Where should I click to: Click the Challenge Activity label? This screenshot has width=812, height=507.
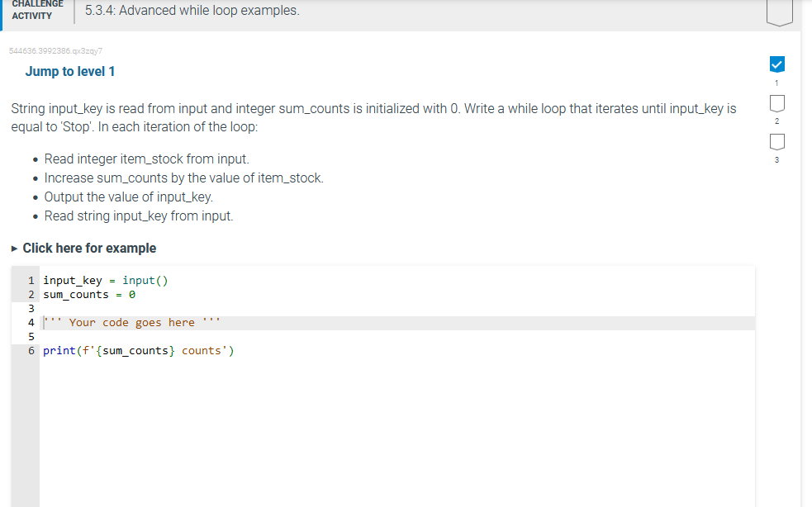(x=36, y=10)
